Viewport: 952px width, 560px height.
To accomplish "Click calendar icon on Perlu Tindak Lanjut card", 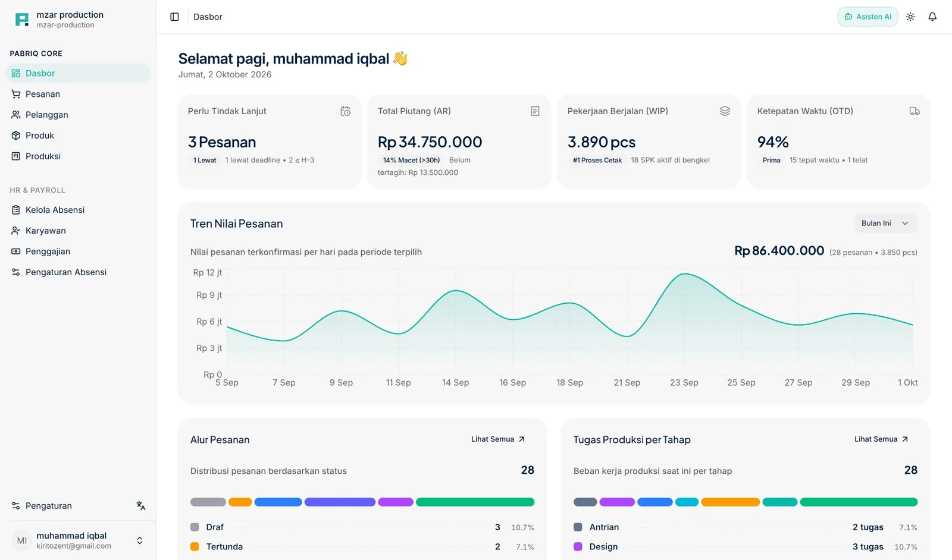I will 345,111.
